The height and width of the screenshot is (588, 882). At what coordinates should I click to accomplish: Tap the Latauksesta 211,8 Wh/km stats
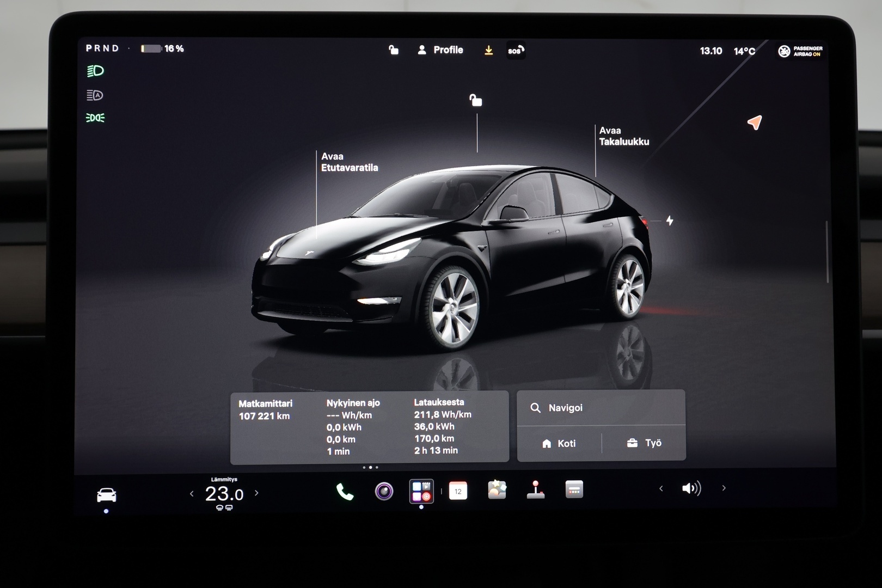[443, 426]
